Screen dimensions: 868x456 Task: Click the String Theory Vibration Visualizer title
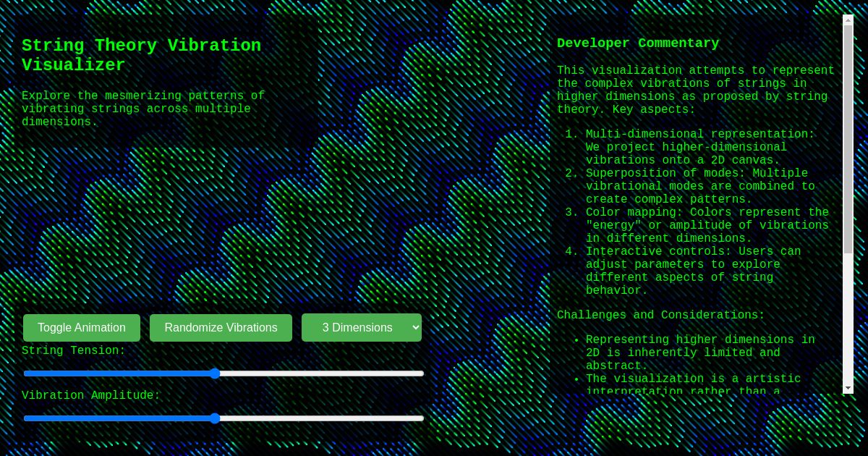tap(141, 55)
